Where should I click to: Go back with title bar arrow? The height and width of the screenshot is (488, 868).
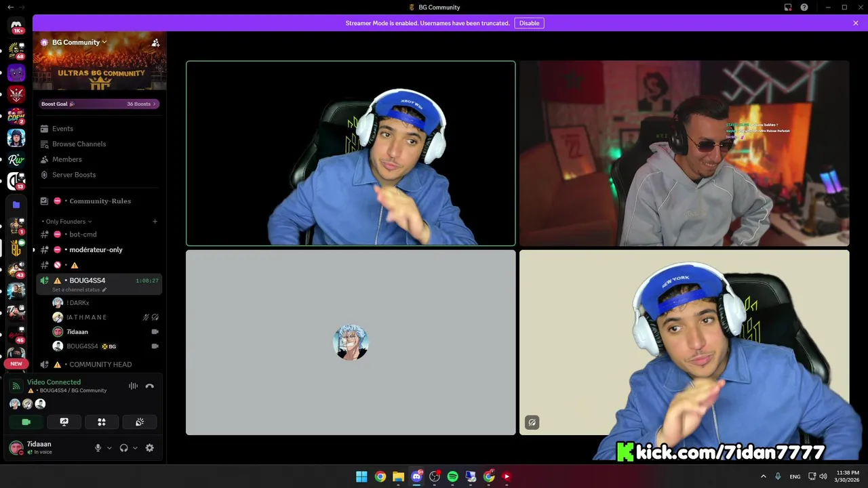pyautogui.click(x=10, y=7)
